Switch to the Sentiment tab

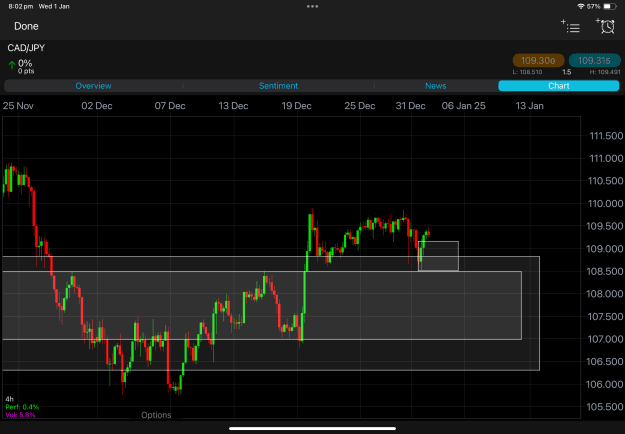(x=278, y=86)
